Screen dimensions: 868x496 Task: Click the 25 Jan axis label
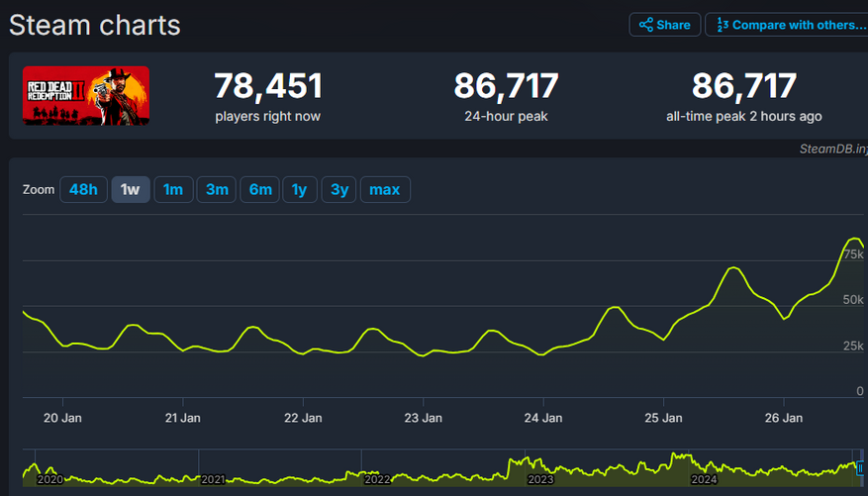pos(663,418)
